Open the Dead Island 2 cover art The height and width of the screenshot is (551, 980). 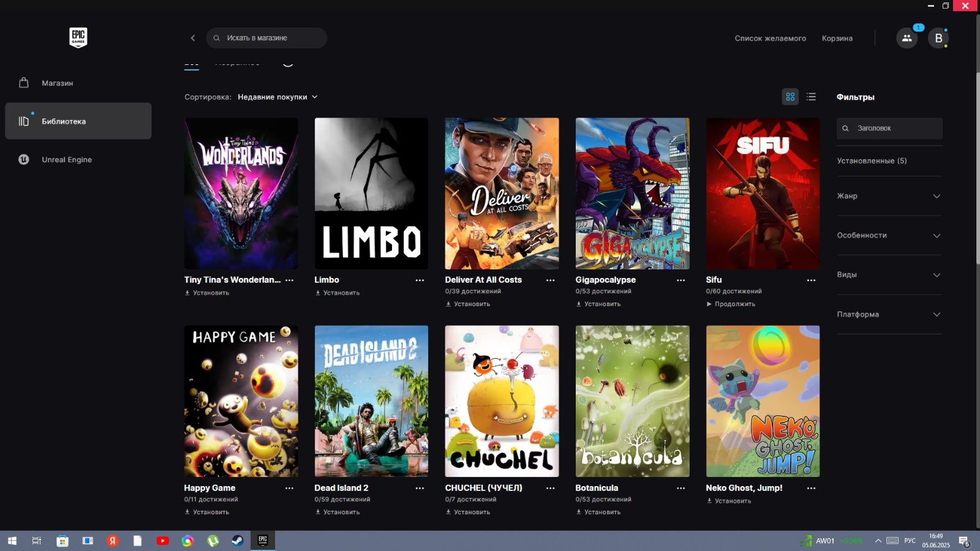click(371, 401)
